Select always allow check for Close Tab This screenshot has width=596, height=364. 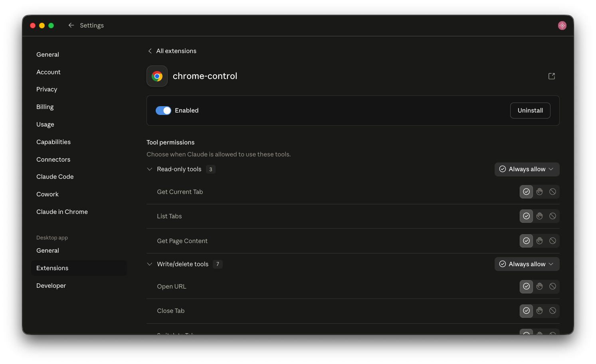pos(526,311)
